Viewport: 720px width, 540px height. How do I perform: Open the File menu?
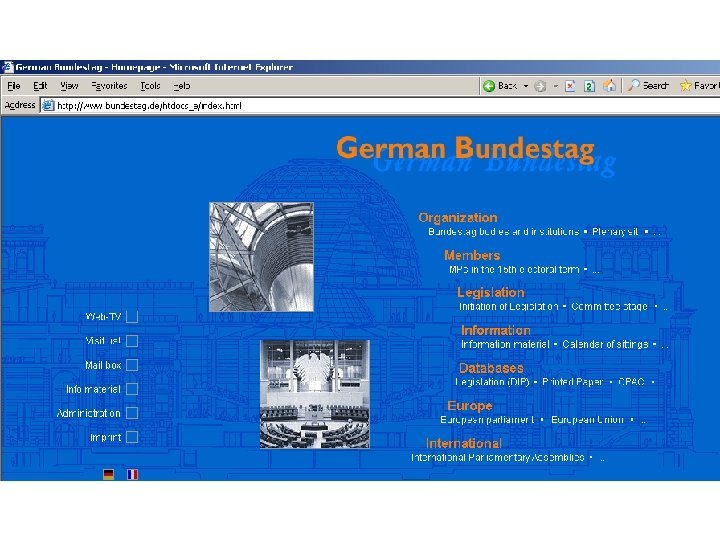pyautogui.click(x=14, y=86)
